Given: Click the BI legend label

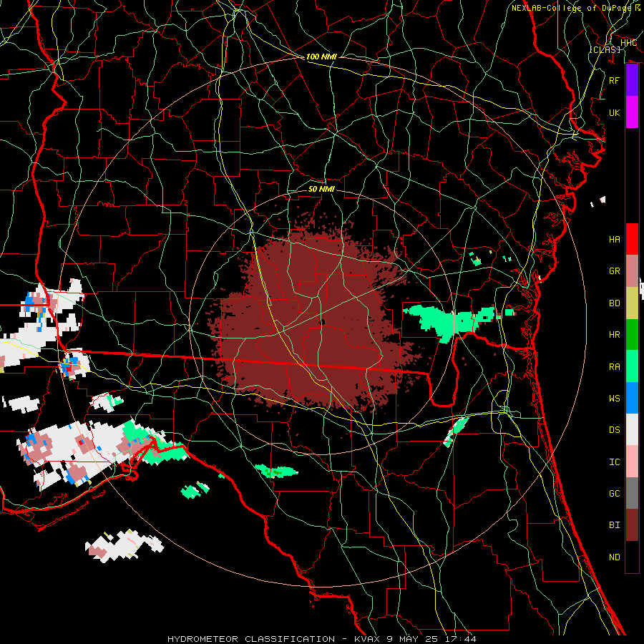Looking at the screenshot, I should pos(614,525).
